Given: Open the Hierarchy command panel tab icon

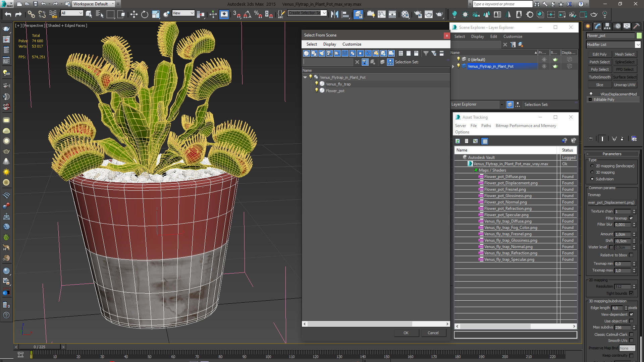Looking at the screenshot, I should click(607, 26).
